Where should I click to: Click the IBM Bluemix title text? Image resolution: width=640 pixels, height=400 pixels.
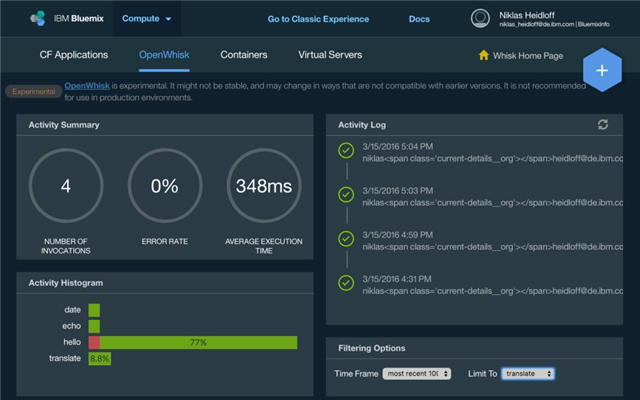(79, 18)
